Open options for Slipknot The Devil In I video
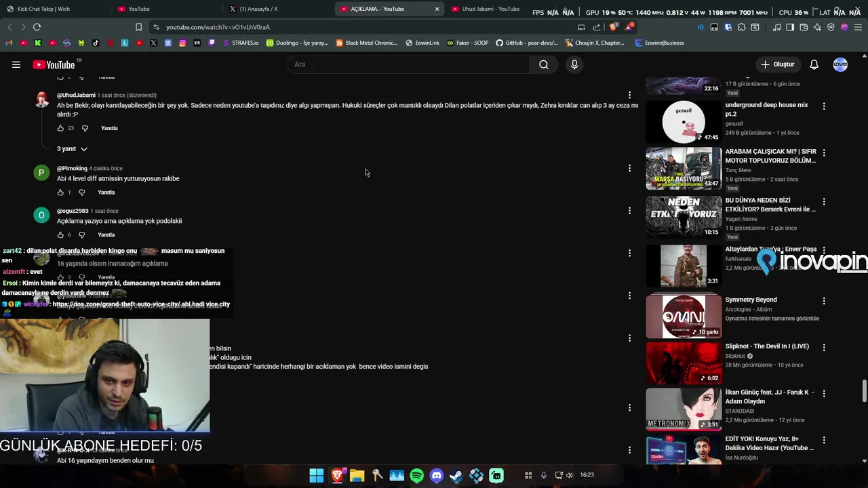Image resolution: width=868 pixels, height=488 pixels. (x=824, y=347)
